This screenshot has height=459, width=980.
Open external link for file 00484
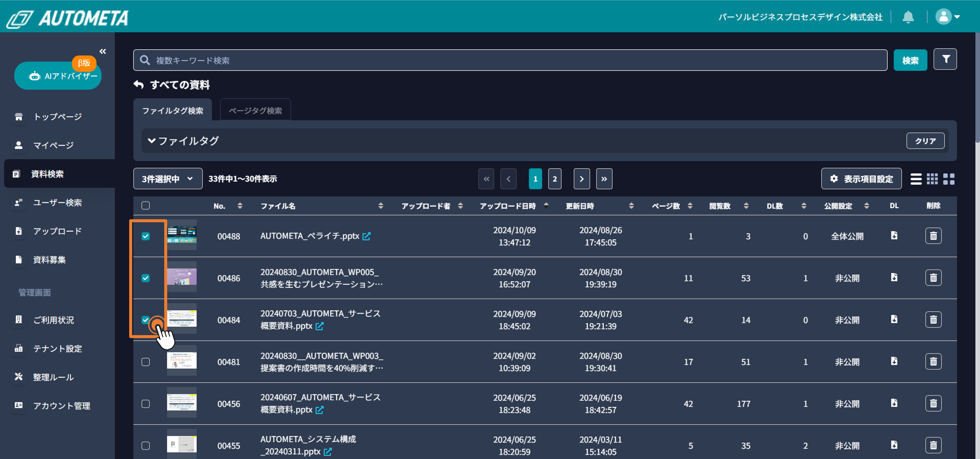[x=320, y=326]
